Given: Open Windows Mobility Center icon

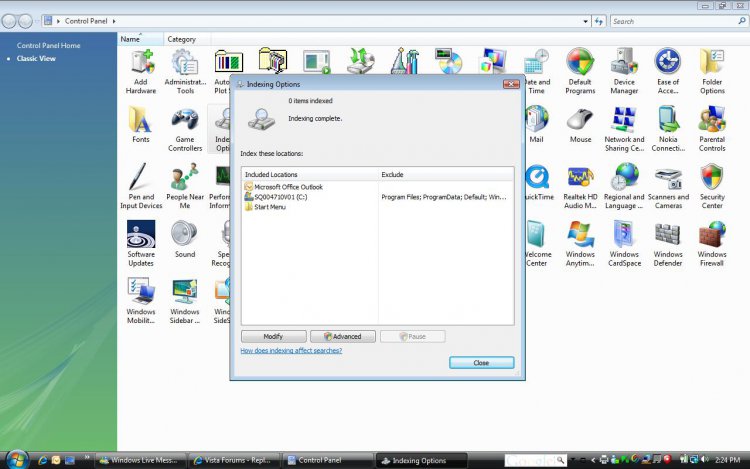Looking at the screenshot, I should [141, 302].
